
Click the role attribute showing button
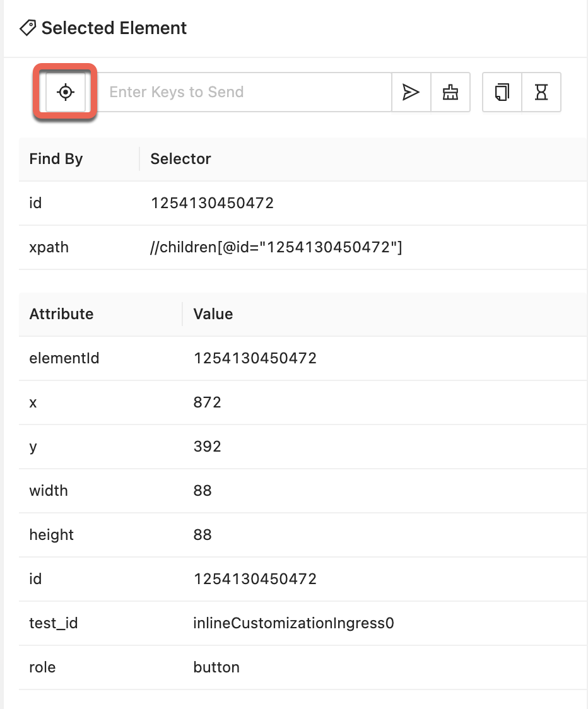tap(216, 667)
